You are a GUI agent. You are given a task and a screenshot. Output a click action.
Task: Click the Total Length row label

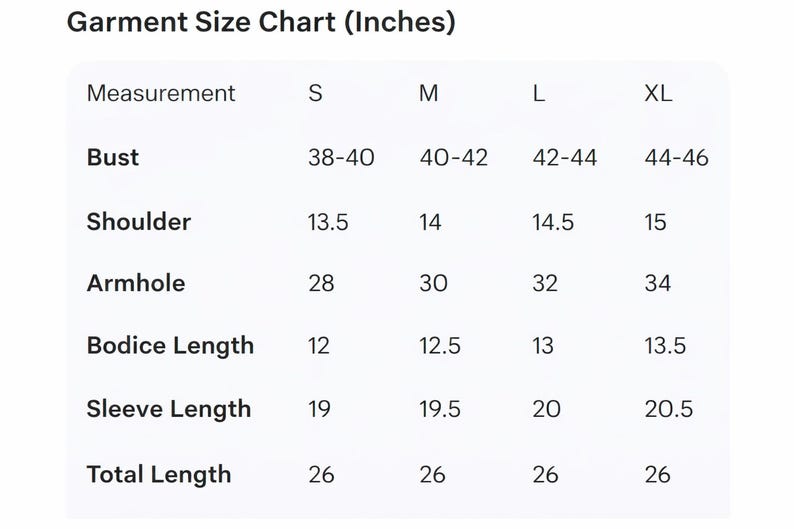tap(159, 475)
